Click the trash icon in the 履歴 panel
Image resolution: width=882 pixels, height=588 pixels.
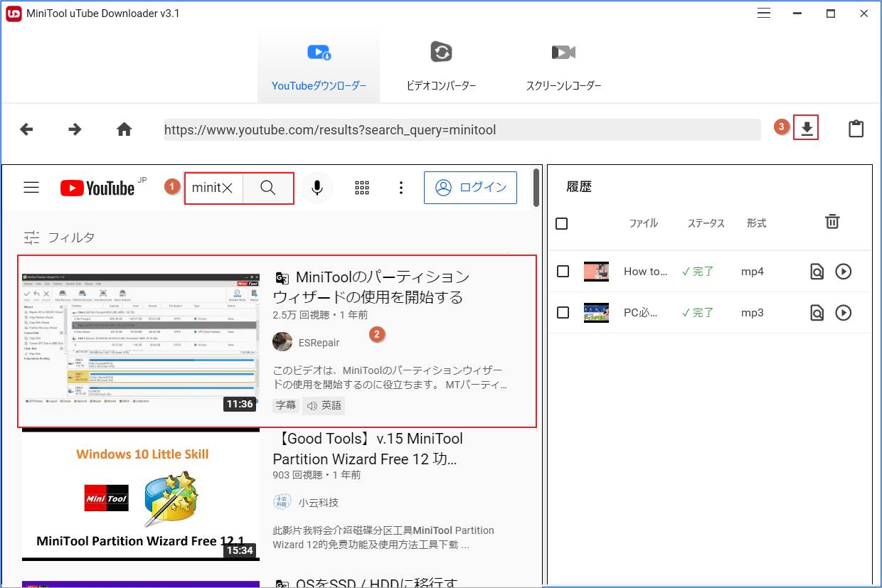[x=832, y=222]
